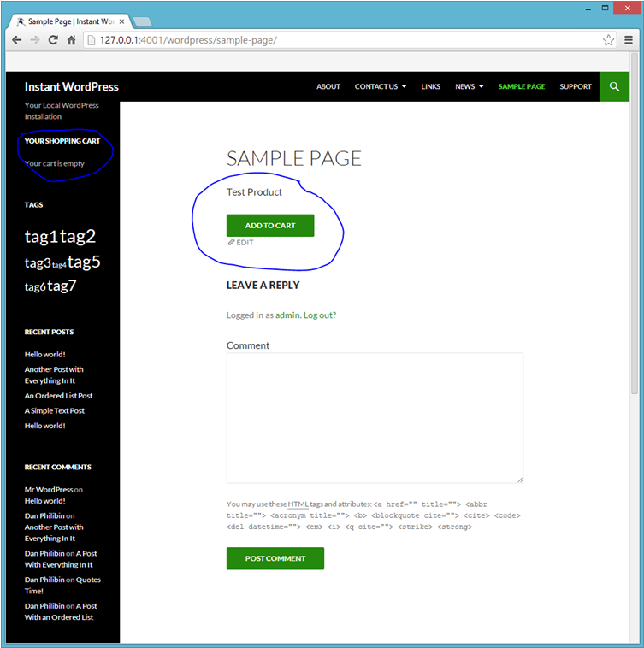Click inside the Comment text area
The height and width of the screenshot is (648, 644).
[375, 417]
